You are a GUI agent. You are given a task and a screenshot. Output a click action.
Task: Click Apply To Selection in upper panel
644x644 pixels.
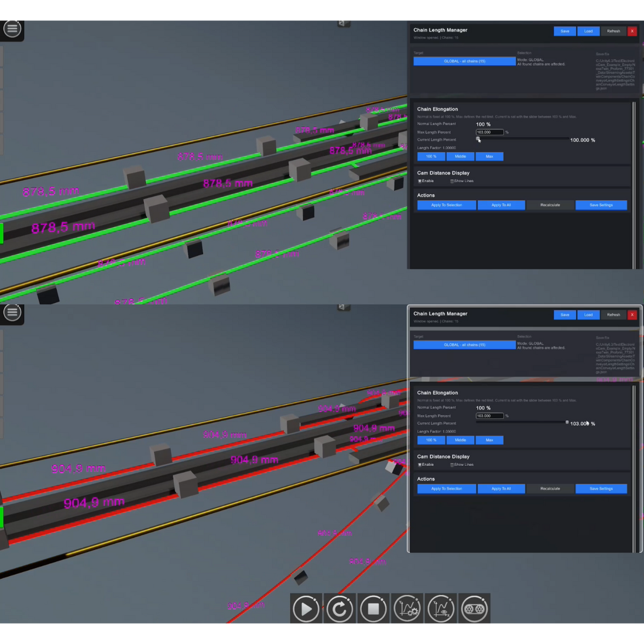coord(447,205)
